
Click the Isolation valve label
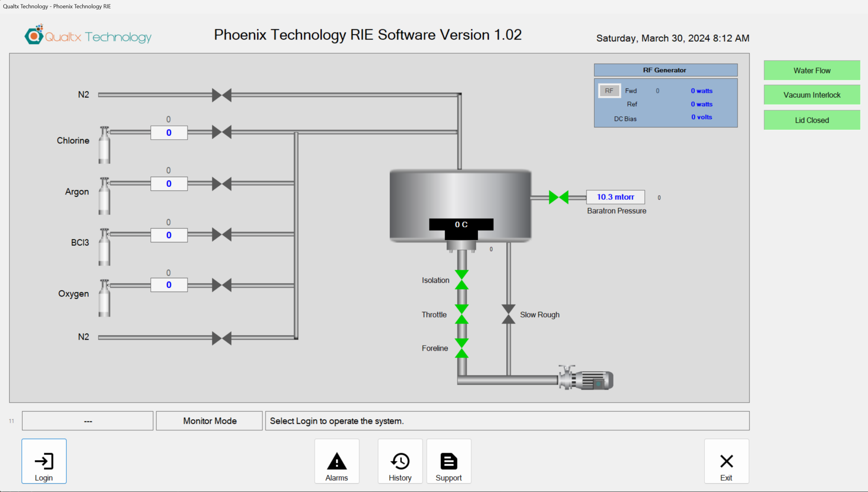[x=435, y=280]
